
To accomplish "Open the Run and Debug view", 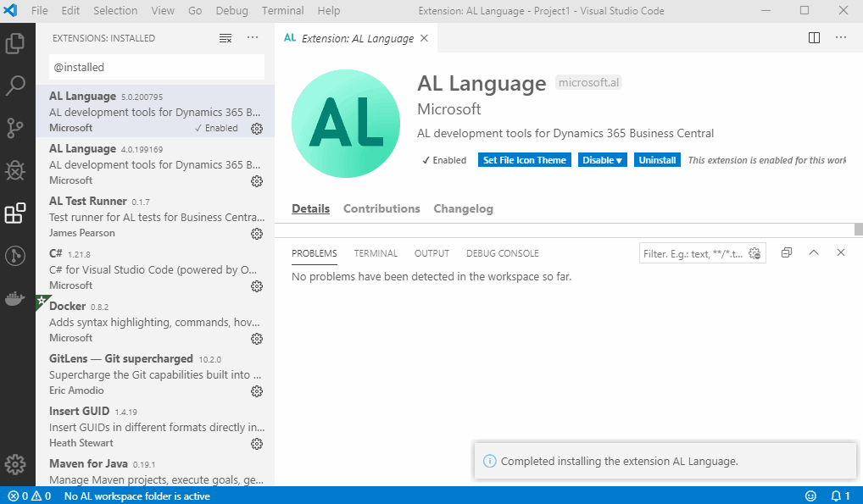I will (x=15, y=169).
